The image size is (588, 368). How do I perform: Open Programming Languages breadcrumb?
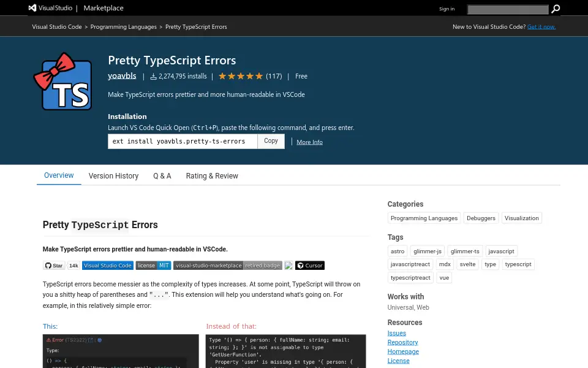pyautogui.click(x=123, y=26)
